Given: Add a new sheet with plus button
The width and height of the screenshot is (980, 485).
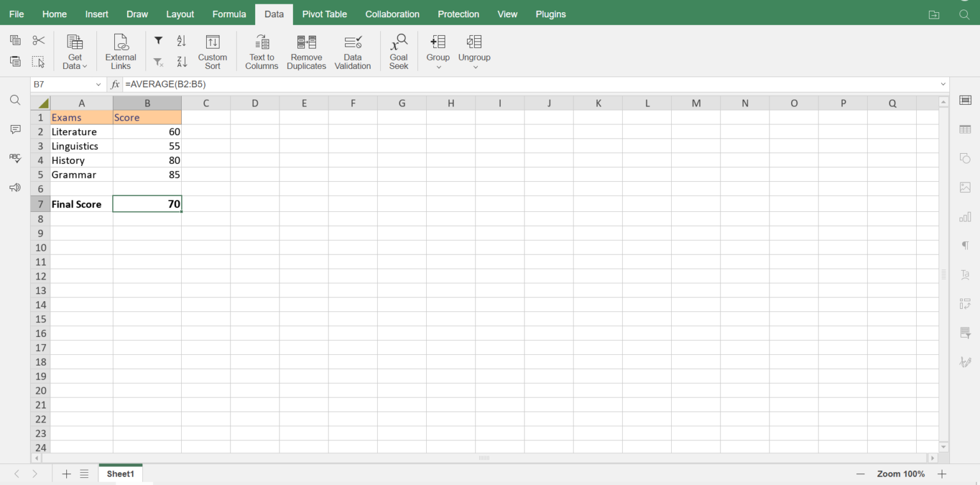Looking at the screenshot, I should tap(66, 474).
